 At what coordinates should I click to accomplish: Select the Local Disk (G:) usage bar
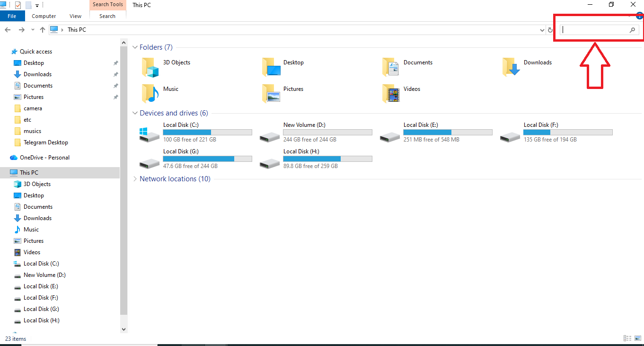pyautogui.click(x=208, y=159)
